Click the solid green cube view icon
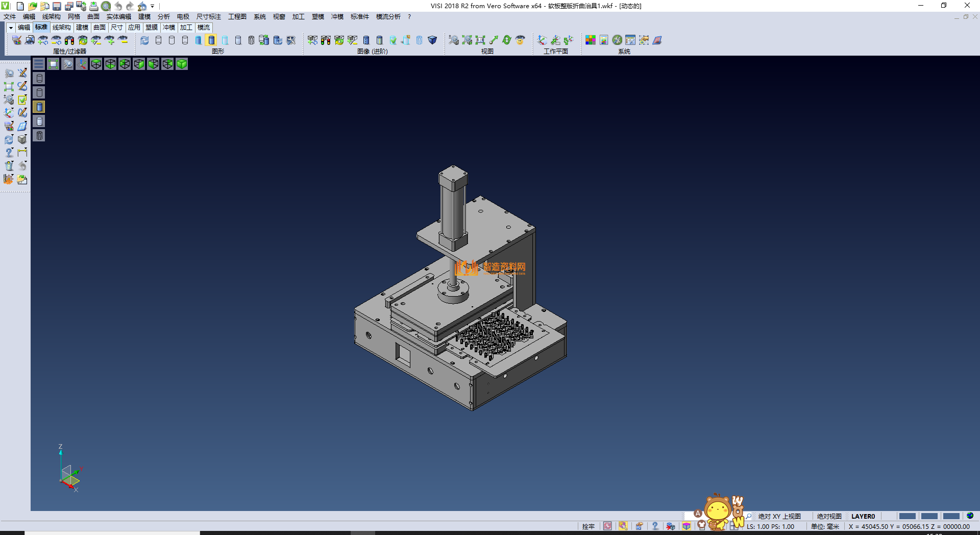This screenshot has height=535, width=980. point(182,64)
